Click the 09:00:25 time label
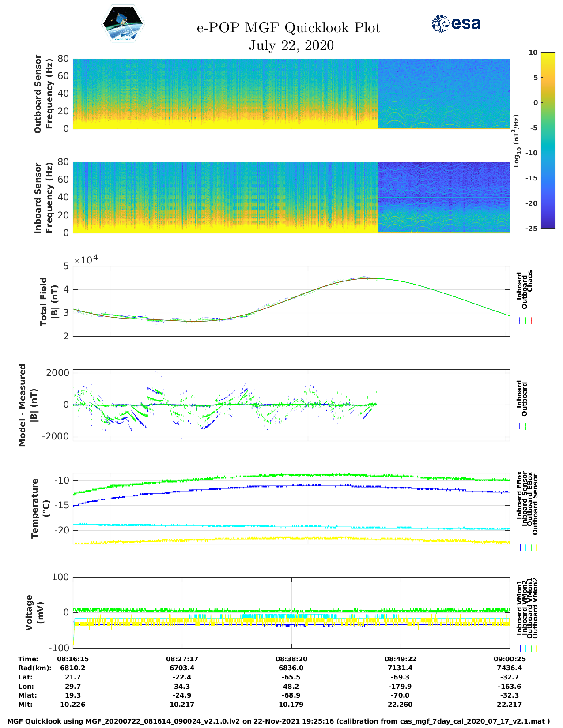The image size is (563, 728). tap(509, 659)
